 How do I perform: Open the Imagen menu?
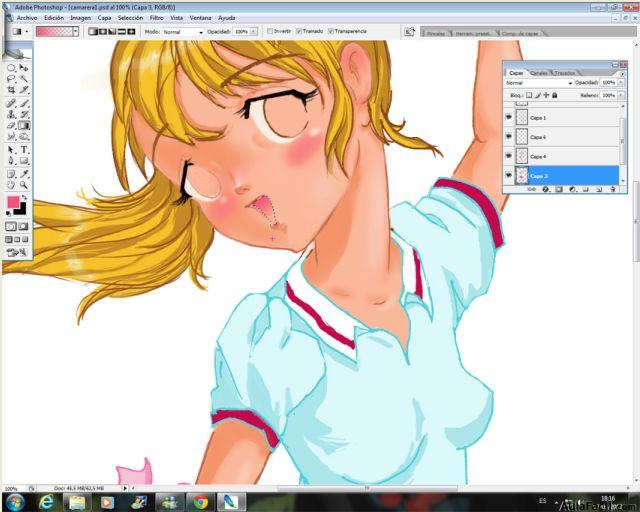(80, 18)
